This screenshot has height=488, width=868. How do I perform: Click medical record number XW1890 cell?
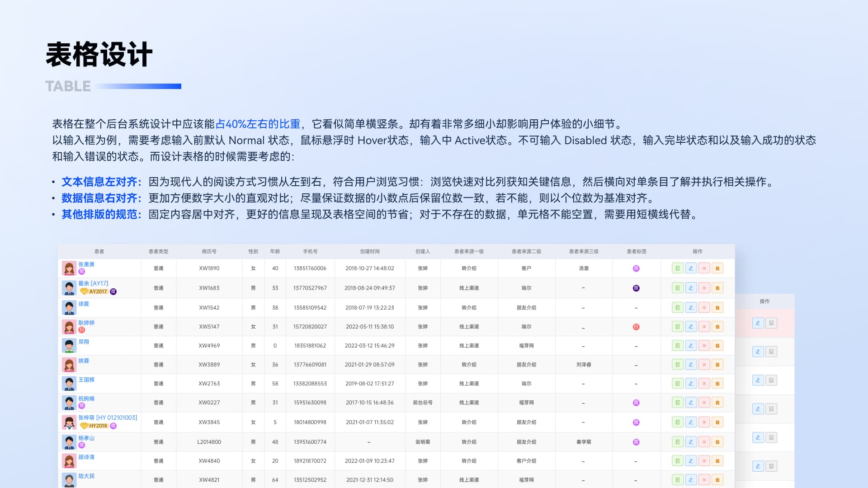[209, 268]
